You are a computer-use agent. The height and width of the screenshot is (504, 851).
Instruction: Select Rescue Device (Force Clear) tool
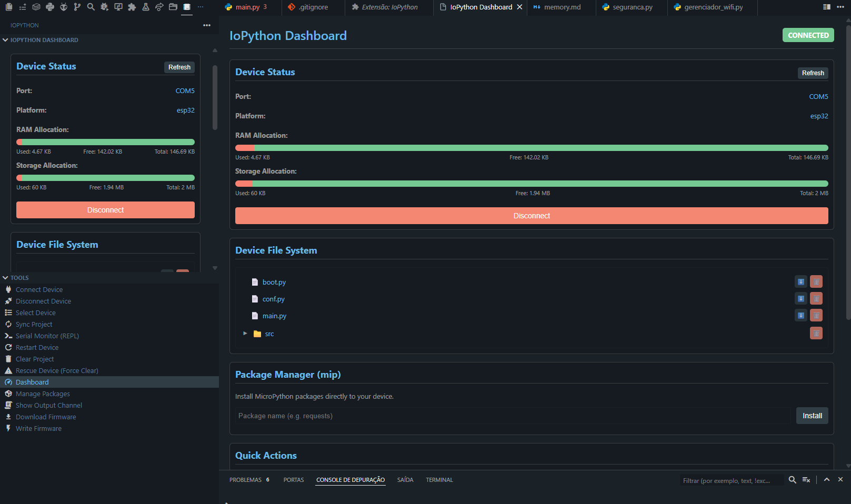[x=57, y=371]
